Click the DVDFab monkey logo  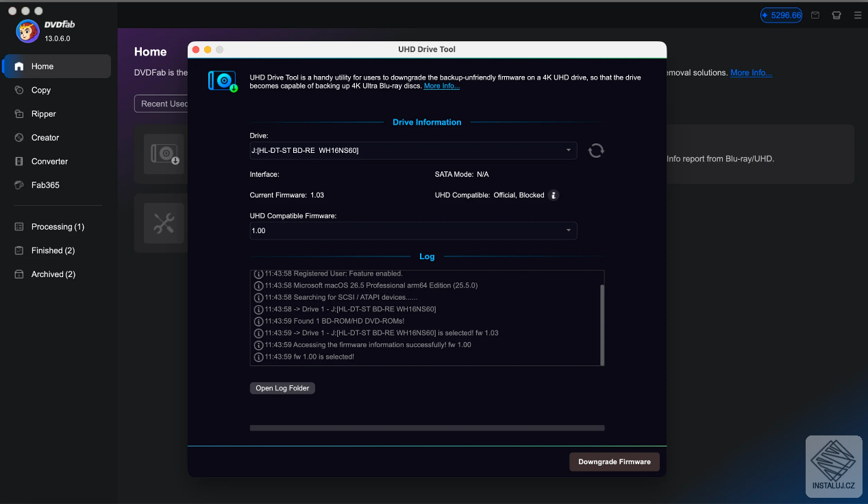(27, 31)
